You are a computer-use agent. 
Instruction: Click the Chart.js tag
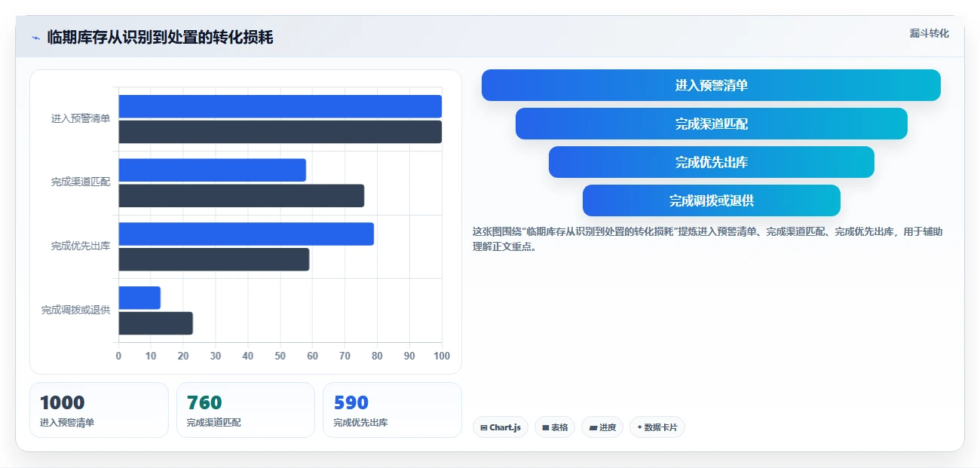pos(501,427)
